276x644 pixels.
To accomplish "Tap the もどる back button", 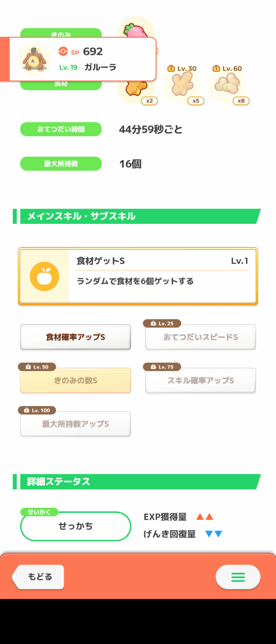I will click(38, 577).
